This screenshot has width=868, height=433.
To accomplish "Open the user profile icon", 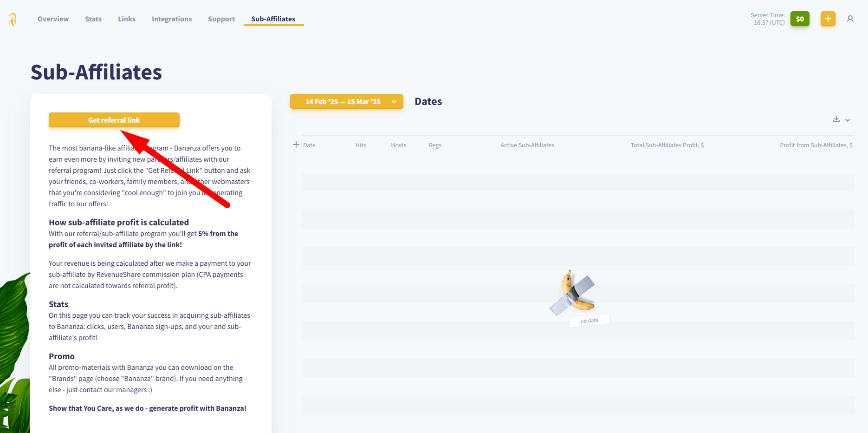I will pyautogui.click(x=850, y=19).
